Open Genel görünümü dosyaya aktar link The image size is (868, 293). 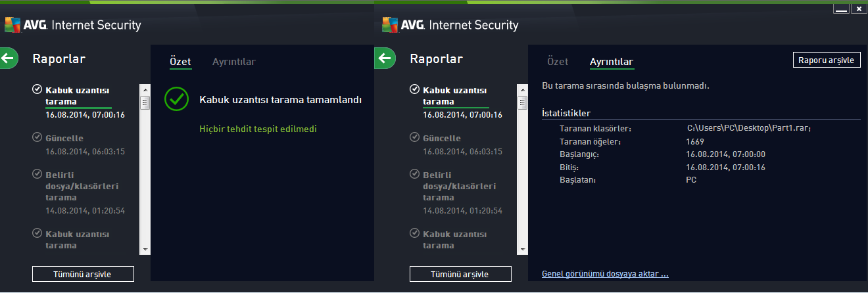point(605,273)
